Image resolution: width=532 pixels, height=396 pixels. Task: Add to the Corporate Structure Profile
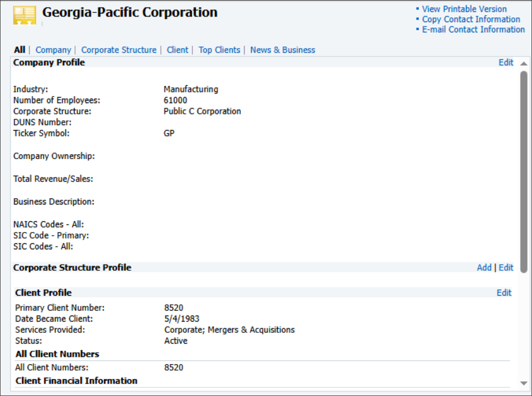[x=484, y=268]
